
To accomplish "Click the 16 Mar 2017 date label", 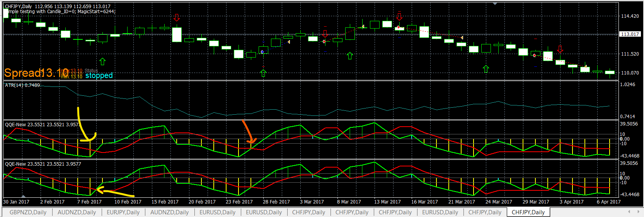I will (x=424, y=202).
